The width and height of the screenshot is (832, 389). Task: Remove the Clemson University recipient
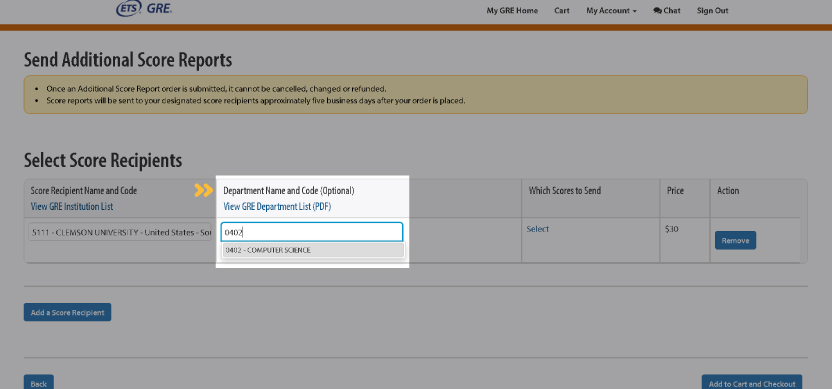735,240
